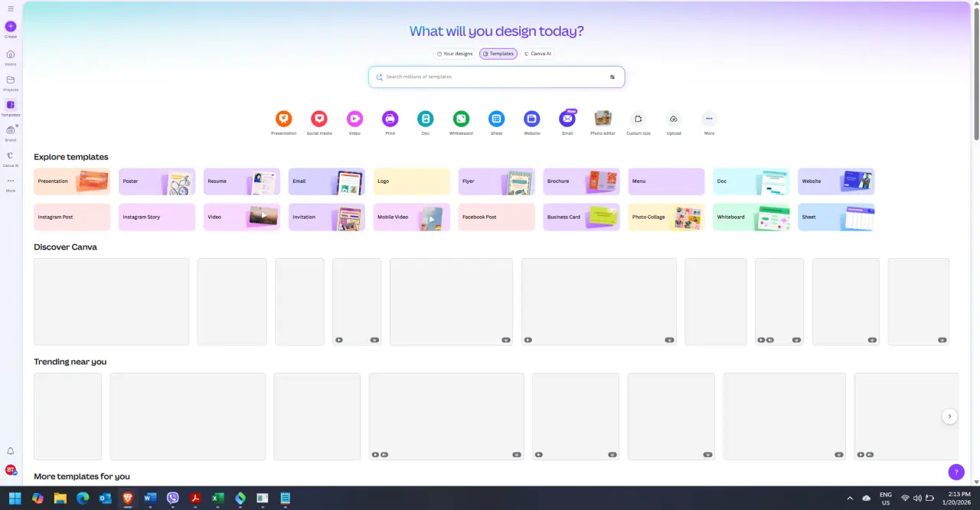Open the Poster template card

(157, 181)
